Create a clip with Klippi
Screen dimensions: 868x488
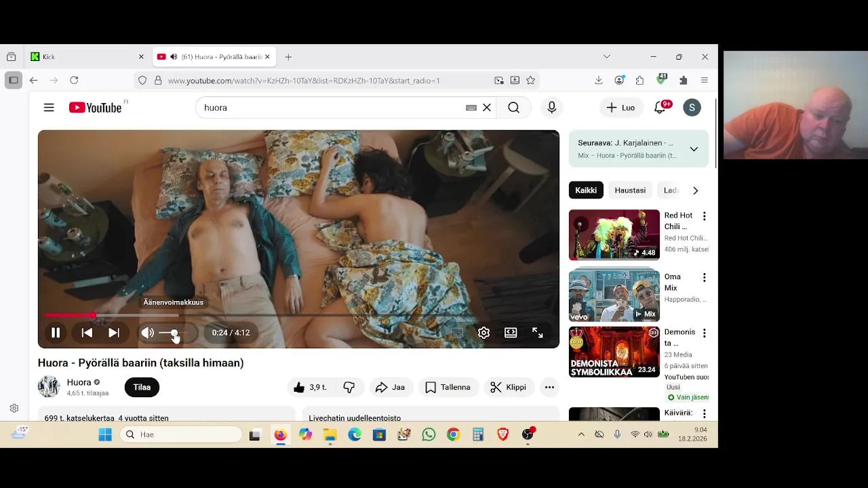tap(509, 387)
